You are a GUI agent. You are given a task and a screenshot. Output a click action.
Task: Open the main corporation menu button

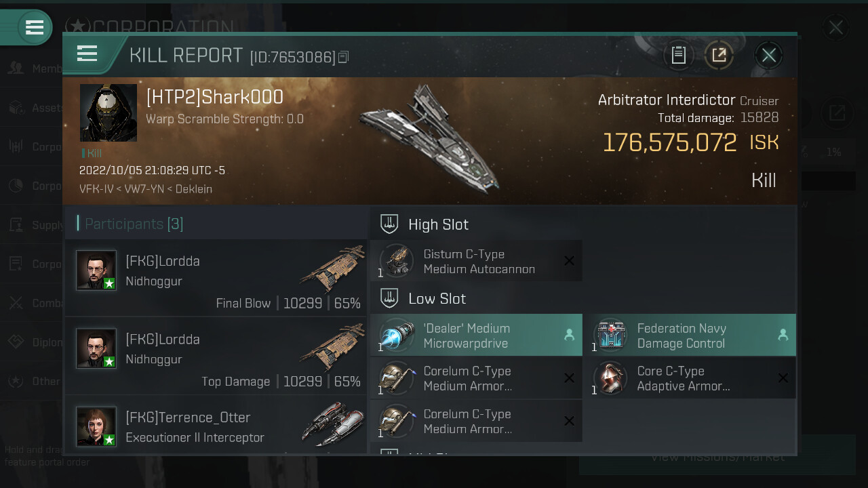coord(34,28)
